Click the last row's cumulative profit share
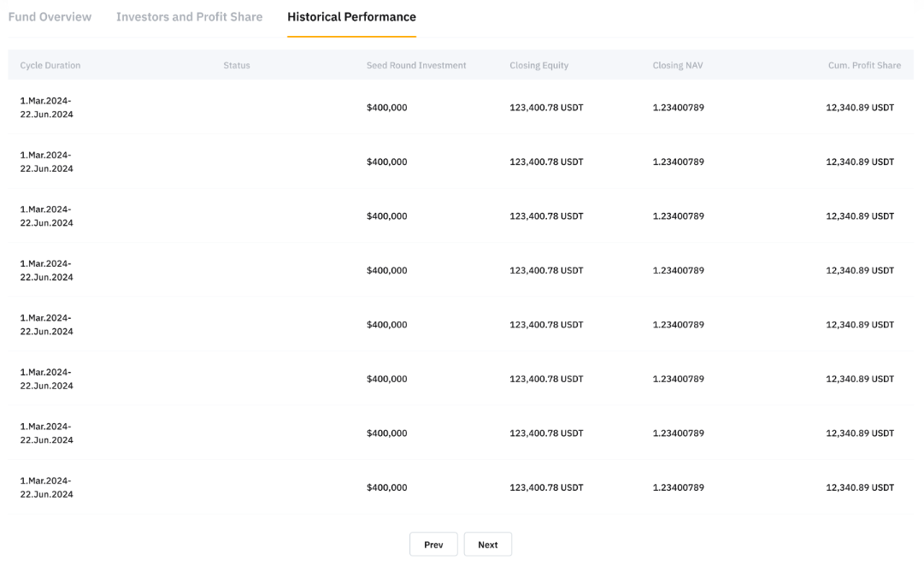This screenshot has height=572, width=924. (860, 488)
